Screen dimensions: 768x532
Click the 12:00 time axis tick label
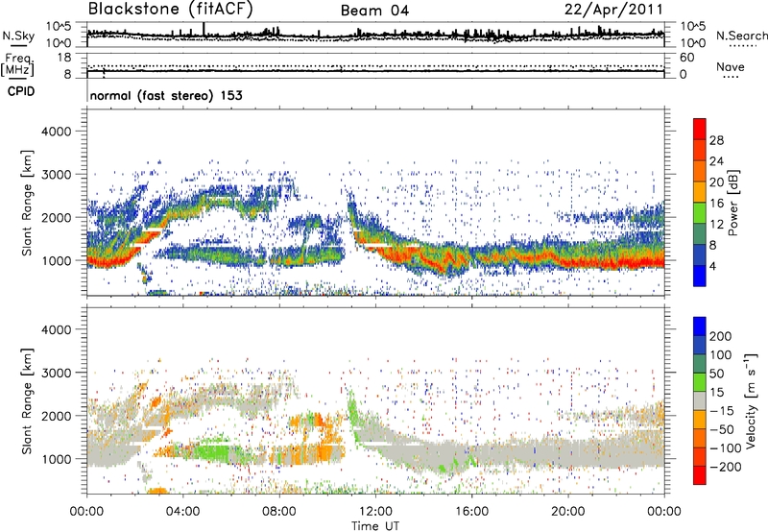point(375,512)
